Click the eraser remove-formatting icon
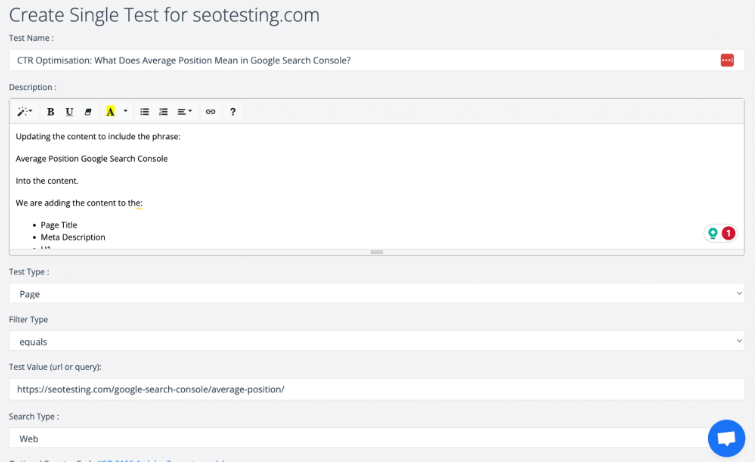755x462 pixels. (x=87, y=112)
